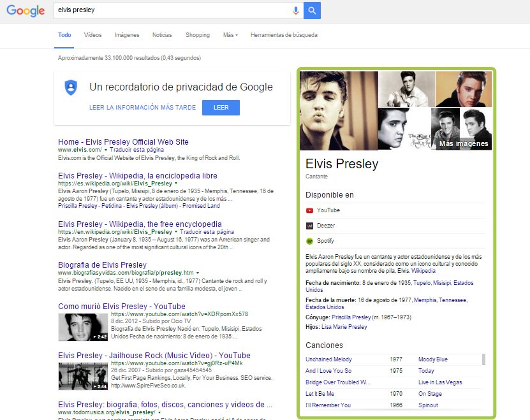
Task: Click LEER LA INFORMACIÓN MÁS TARDE
Action: tap(142, 108)
